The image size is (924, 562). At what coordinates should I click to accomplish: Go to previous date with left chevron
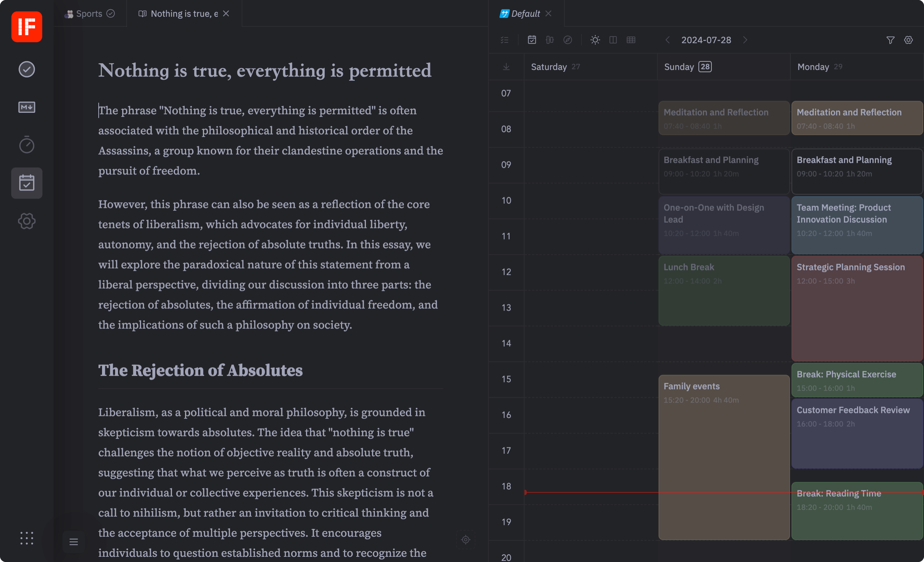[667, 40]
